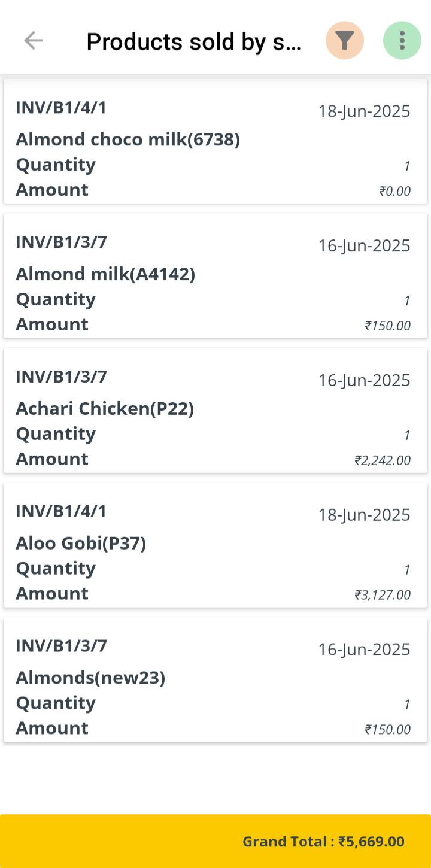Viewport: 431px width, 868px height.
Task: Open the three-dot overflow menu
Action: pyautogui.click(x=402, y=41)
